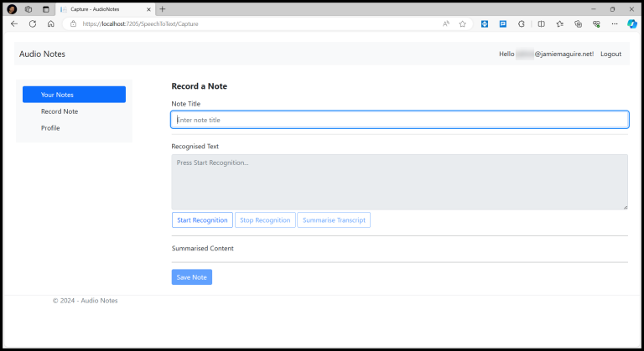Viewport: 644px width, 351px height.
Task: Click the blue chat bubble extension icon
Action: tap(503, 23)
